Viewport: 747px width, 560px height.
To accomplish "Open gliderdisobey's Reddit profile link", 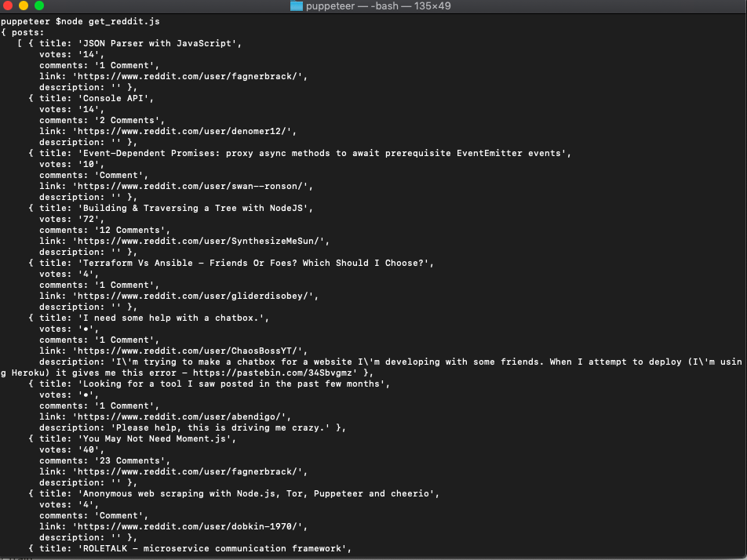I will click(195, 296).
